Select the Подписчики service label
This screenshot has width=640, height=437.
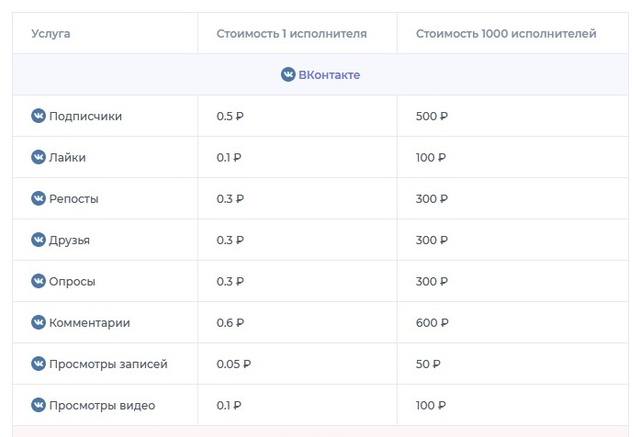click(x=85, y=116)
